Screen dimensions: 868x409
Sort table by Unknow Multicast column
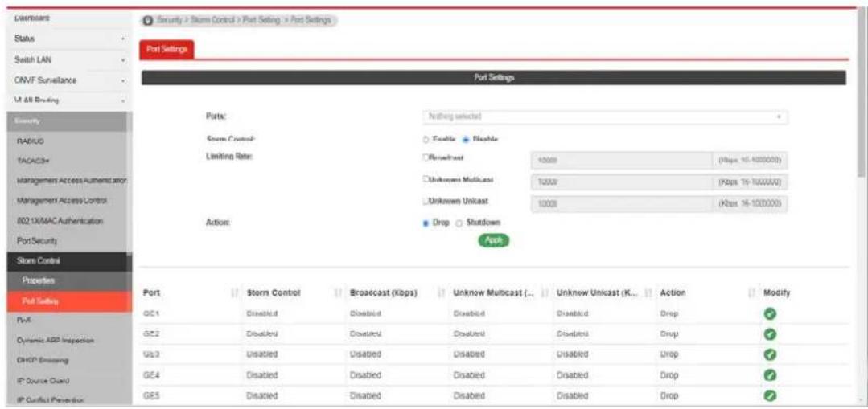(x=545, y=293)
